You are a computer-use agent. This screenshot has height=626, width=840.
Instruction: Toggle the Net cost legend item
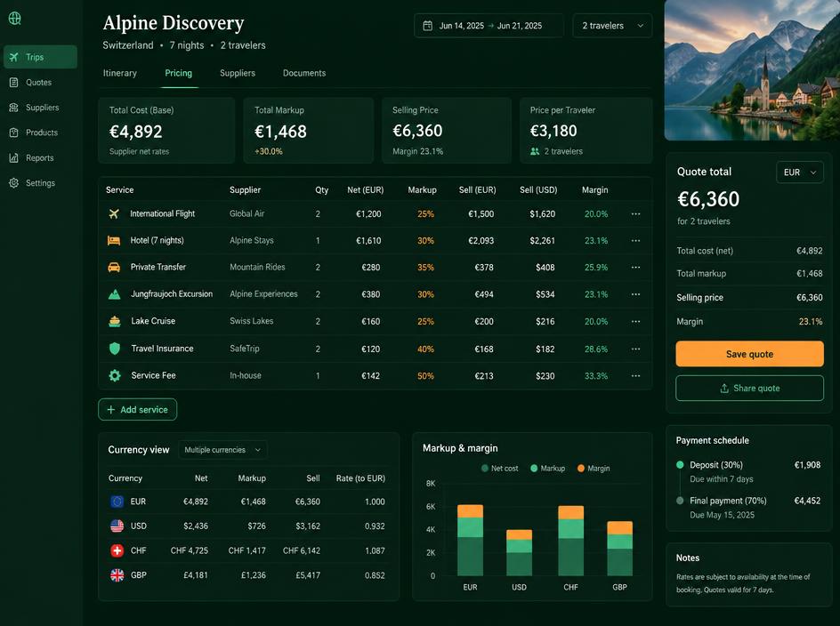pyautogui.click(x=499, y=469)
